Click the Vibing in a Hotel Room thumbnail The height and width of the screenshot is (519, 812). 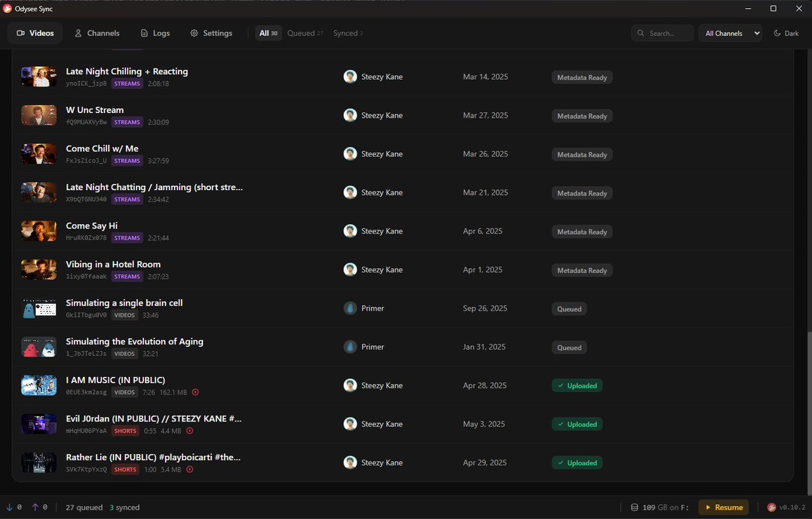click(x=39, y=269)
